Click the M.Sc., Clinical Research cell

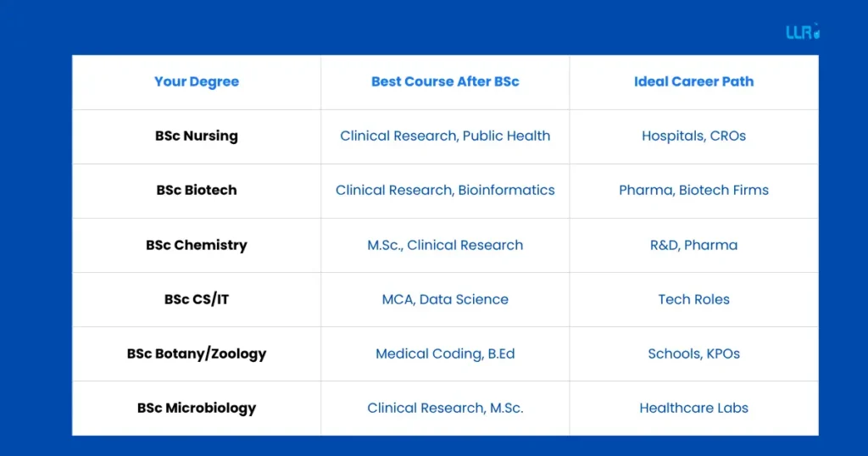[x=445, y=245]
